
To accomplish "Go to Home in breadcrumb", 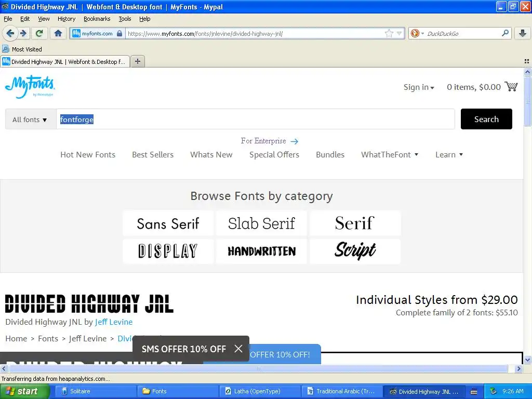I will tap(16, 339).
